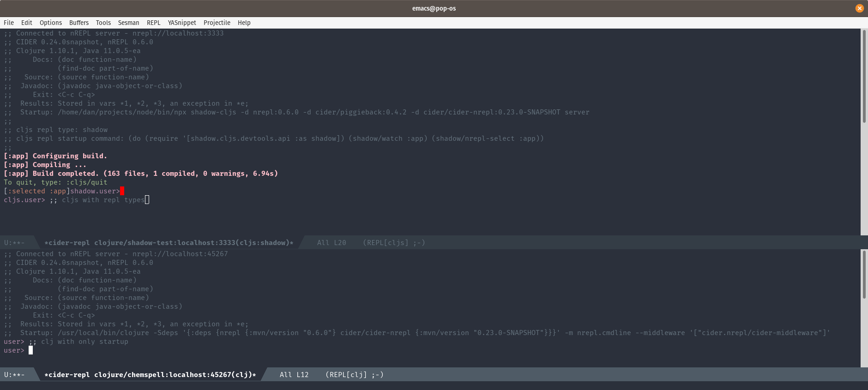Place cursor at the cljs.user> prompt

pos(24,200)
